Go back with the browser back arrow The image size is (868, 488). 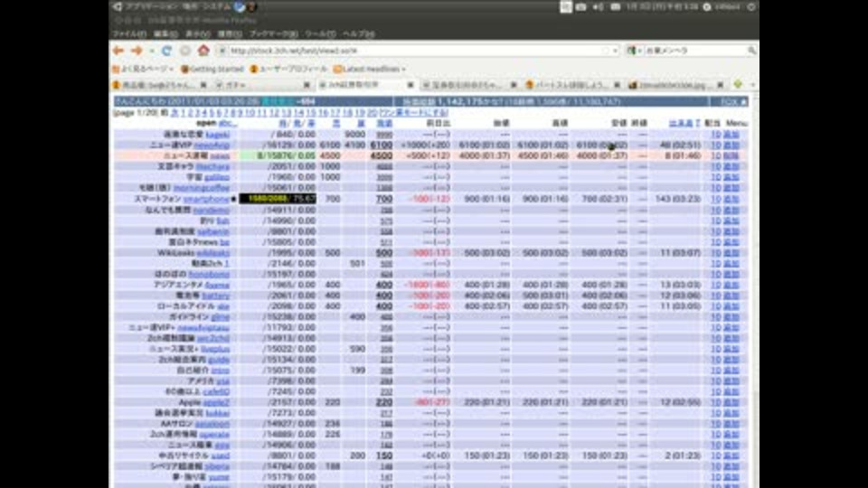pyautogui.click(x=118, y=51)
